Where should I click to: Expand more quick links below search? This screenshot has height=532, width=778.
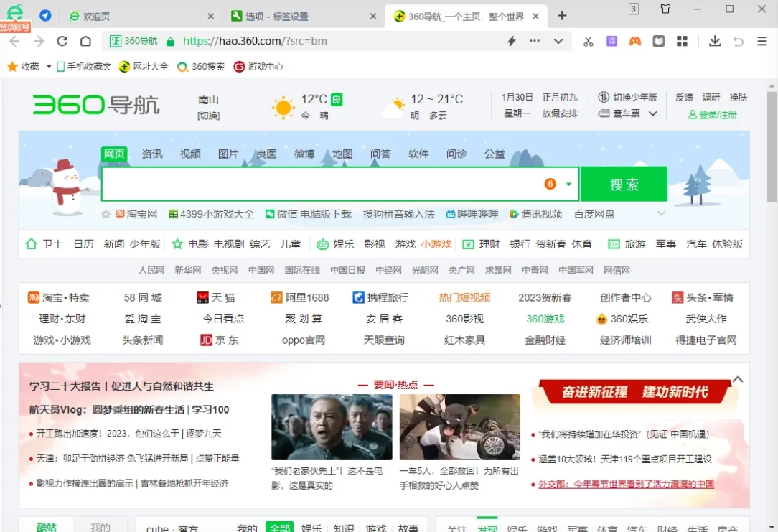point(661,214)
